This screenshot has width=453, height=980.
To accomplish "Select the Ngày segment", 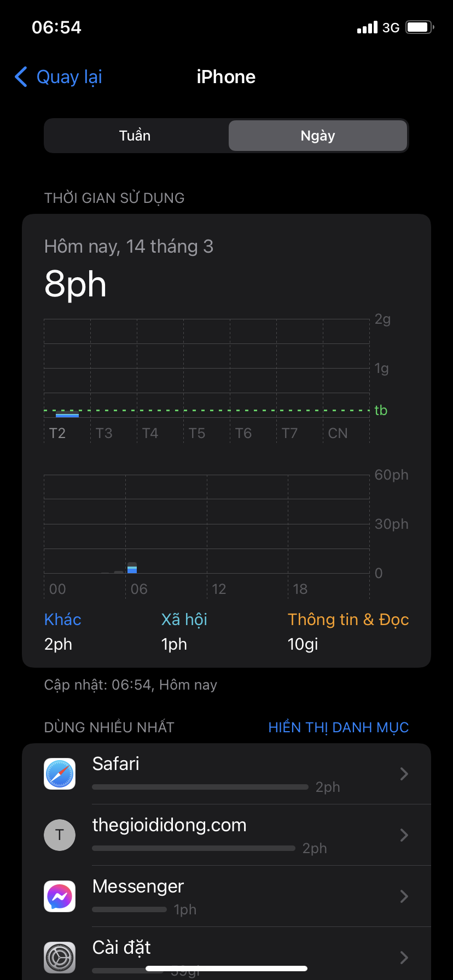I will tap(318, 136).
